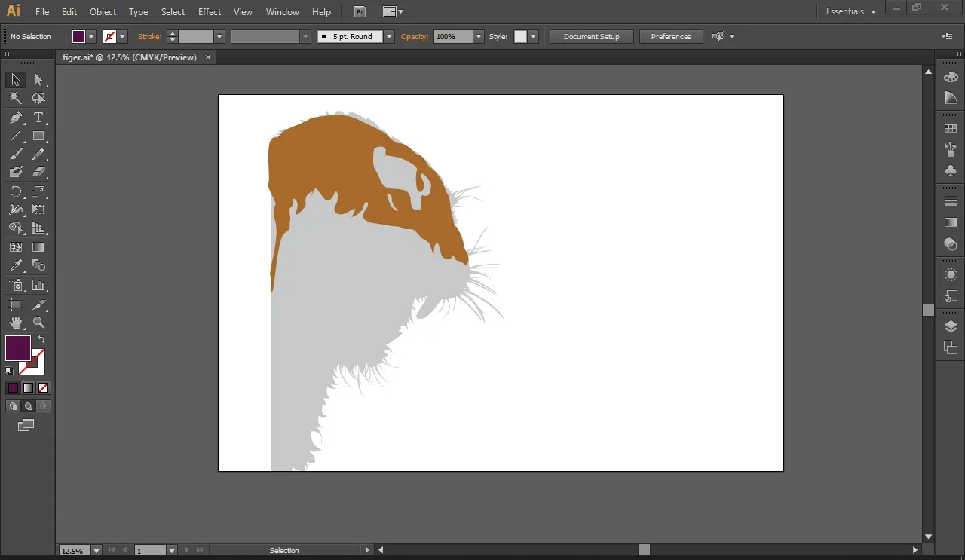This screenshot has width=965, height=560.
Task: Select the Paintbrush tool
Action: 16,154
